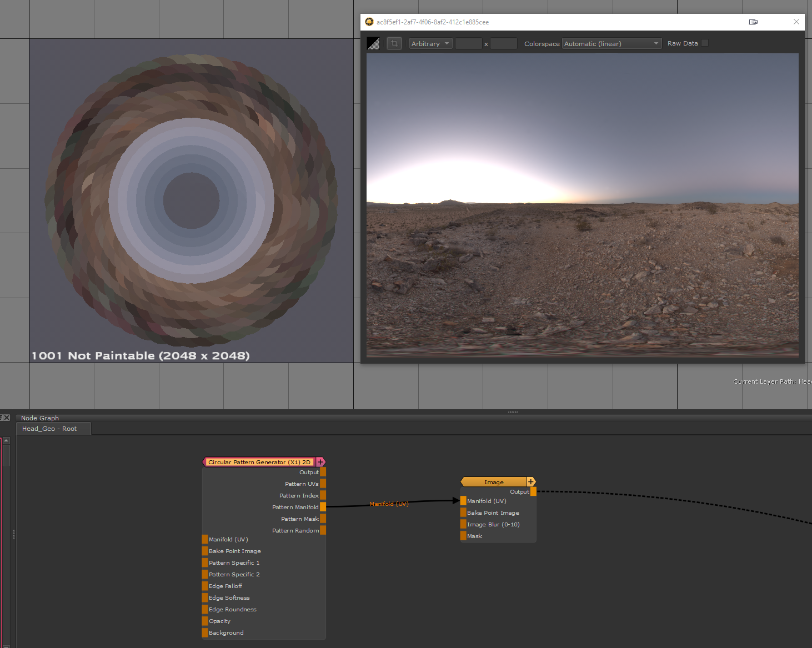Open the Colorspace Automatic (linear) dropdown
Image resolution: width=812 pixels, height=648 pixels.
[x=611, y=43]
